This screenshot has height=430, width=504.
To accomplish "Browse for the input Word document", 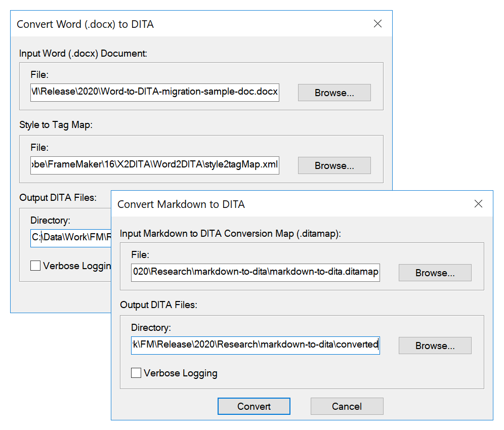I will (x=334, y=93).
